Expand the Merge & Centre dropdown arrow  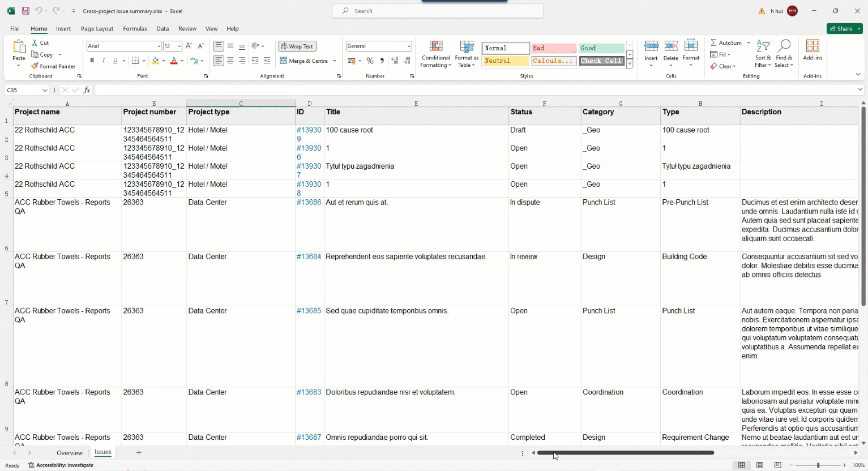coord(335,61)
